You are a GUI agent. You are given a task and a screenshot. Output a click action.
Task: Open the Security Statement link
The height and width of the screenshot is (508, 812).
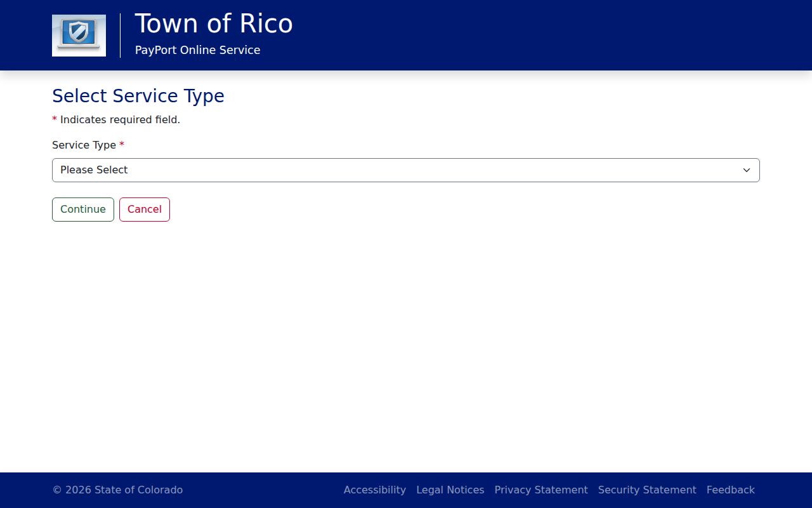[647, 490]
